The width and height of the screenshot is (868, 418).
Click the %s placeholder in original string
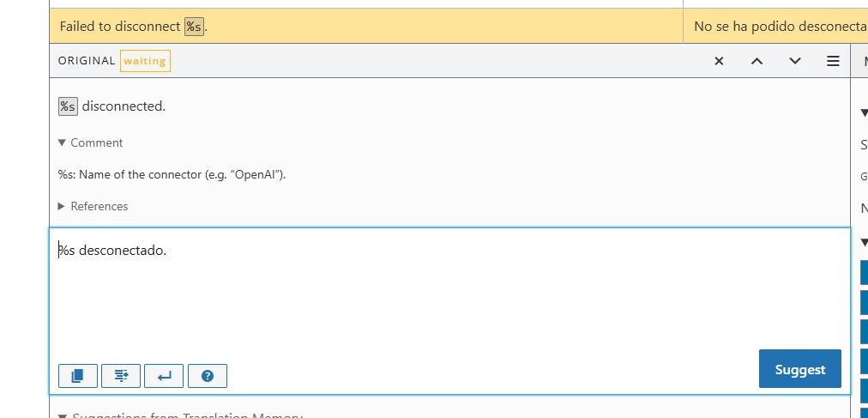tap(68, 106)
